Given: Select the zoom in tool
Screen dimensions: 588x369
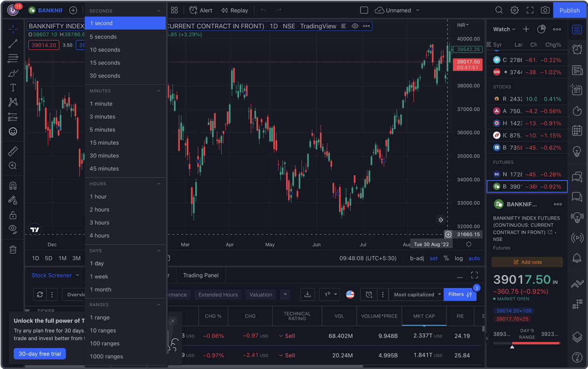Looking at the screenshot, I should (13, 166).
